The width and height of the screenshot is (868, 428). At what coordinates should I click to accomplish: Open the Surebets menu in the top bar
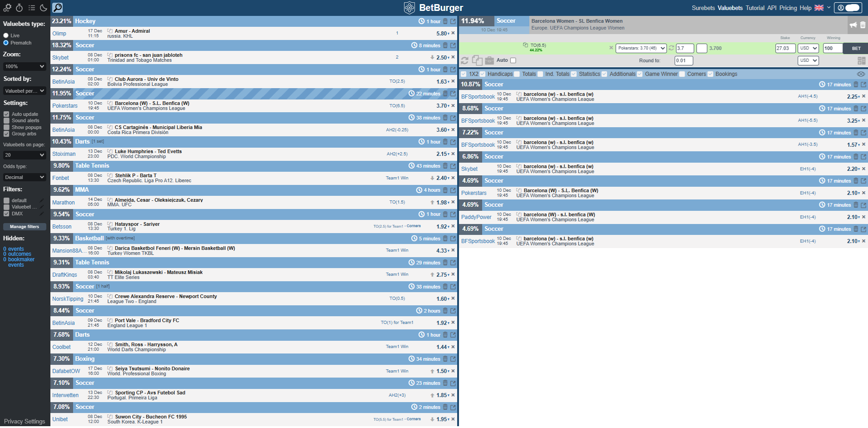point(703,8)
